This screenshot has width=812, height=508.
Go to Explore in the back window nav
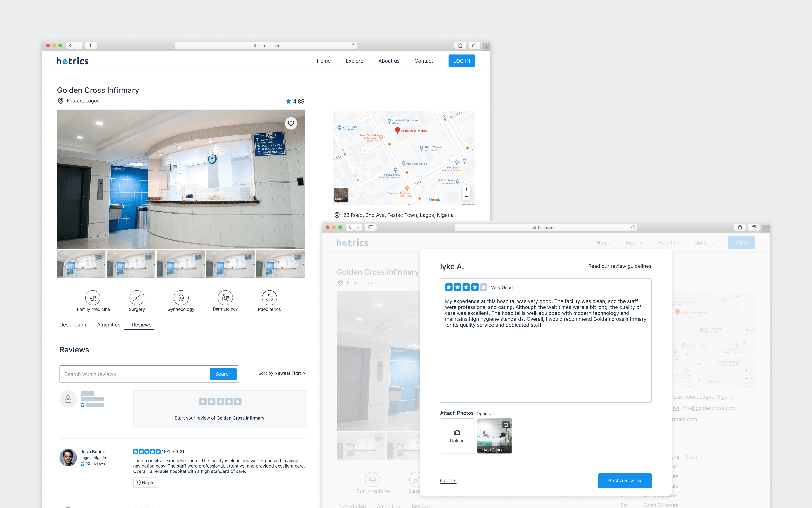click(354, 61)
